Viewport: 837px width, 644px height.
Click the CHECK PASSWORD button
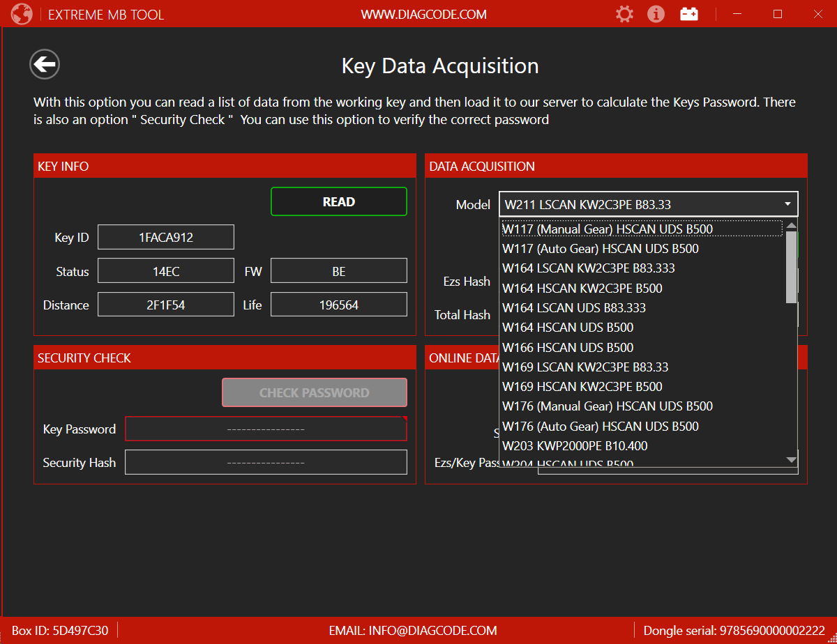[x=315, y=392]
